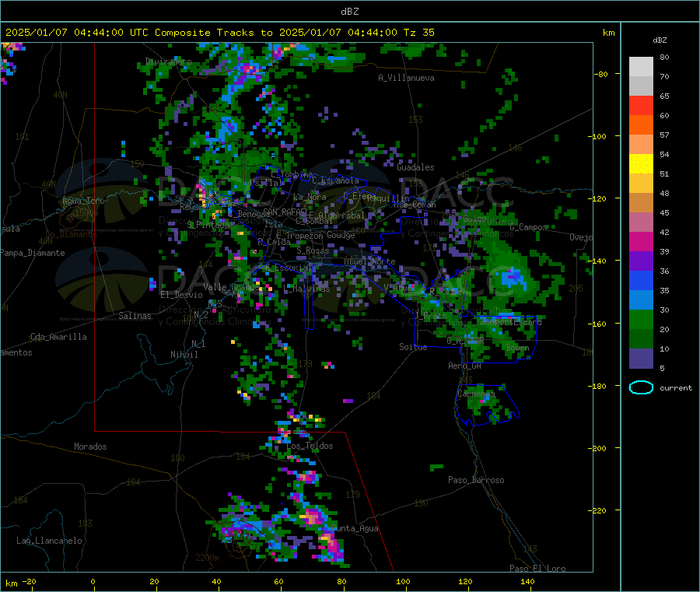
Task: Click the '140' horizontal axis label
Action: (527, 581)
